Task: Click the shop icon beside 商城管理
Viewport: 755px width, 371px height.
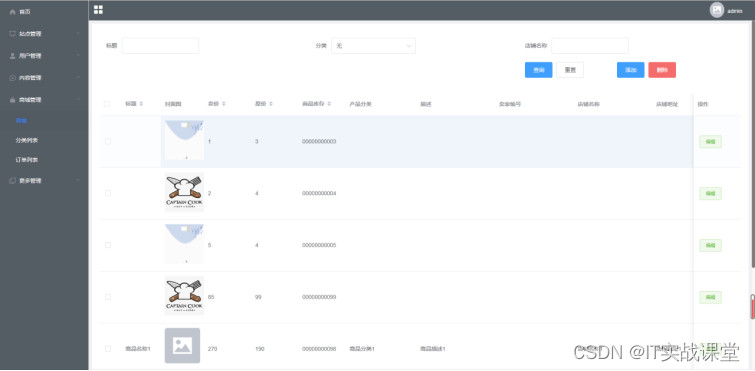Action: tap(13, 100)
